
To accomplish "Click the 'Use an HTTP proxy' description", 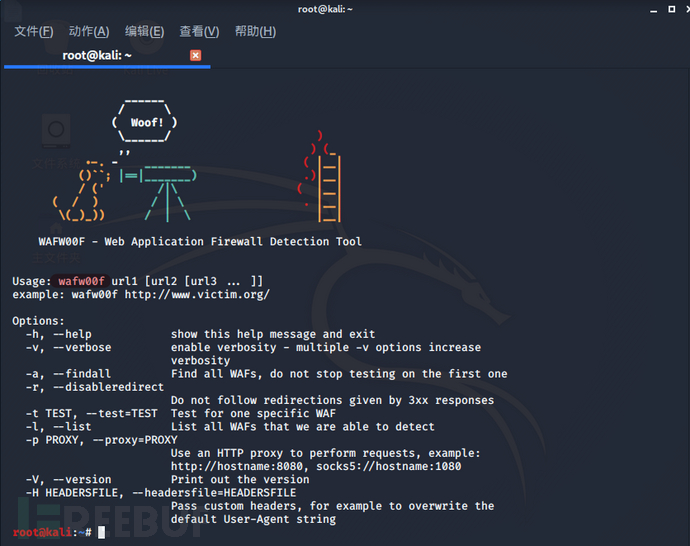I will click(x=326, y=453).
